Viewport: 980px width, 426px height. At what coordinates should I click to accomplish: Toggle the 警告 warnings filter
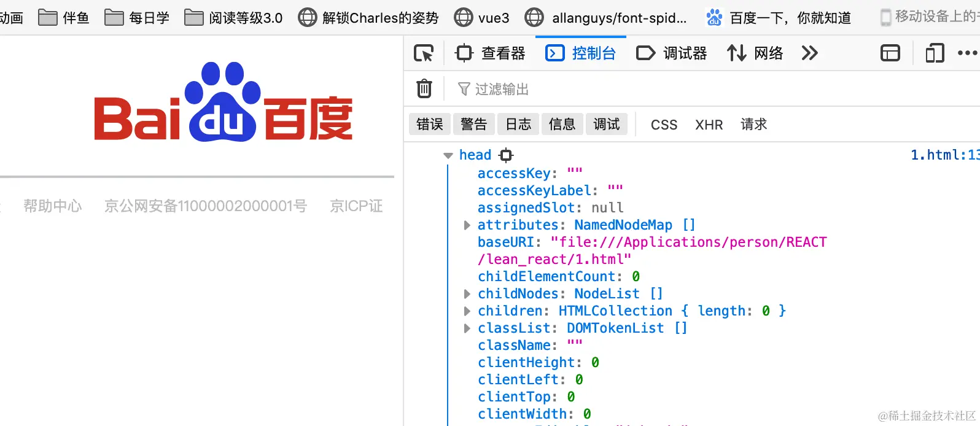[x=474, y=125]
